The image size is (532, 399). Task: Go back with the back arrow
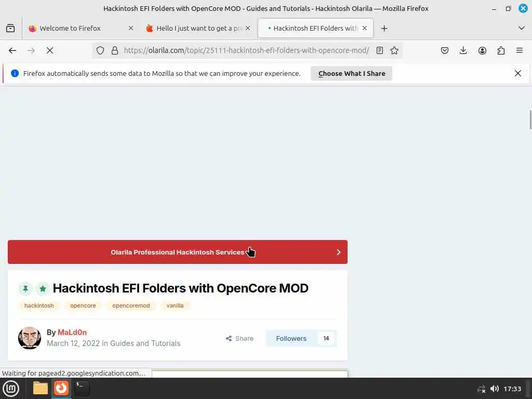click(12, 50)
